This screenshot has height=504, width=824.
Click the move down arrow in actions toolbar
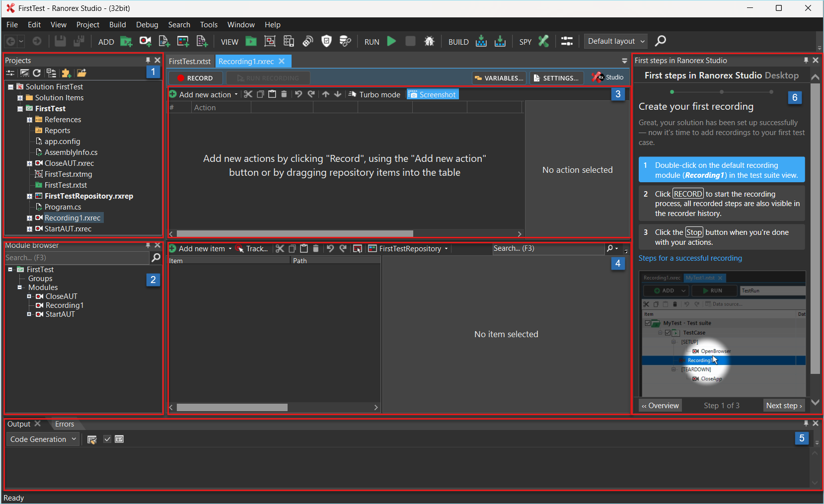(x=338, y=94)
